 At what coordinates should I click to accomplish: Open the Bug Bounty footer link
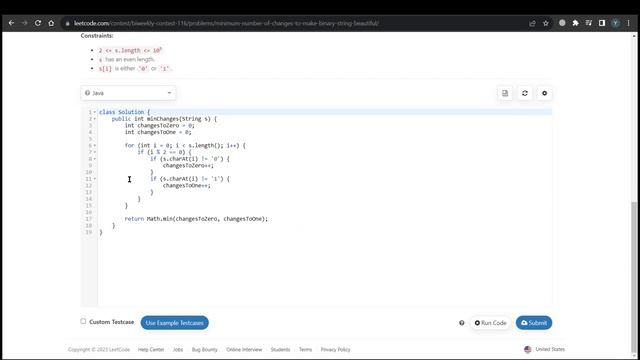204,349
